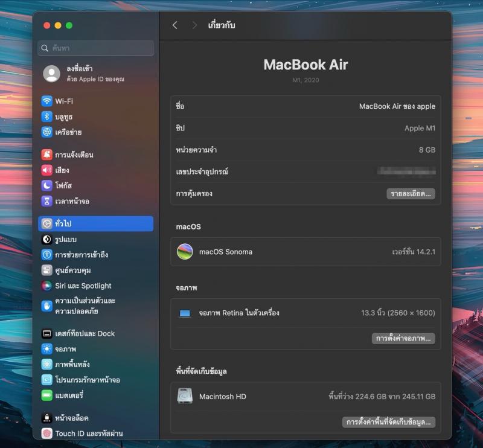The image size is (483, 448).
Task: Open Lock Screen icon (หน้าจอล็อค)
Action: point(47,418)
